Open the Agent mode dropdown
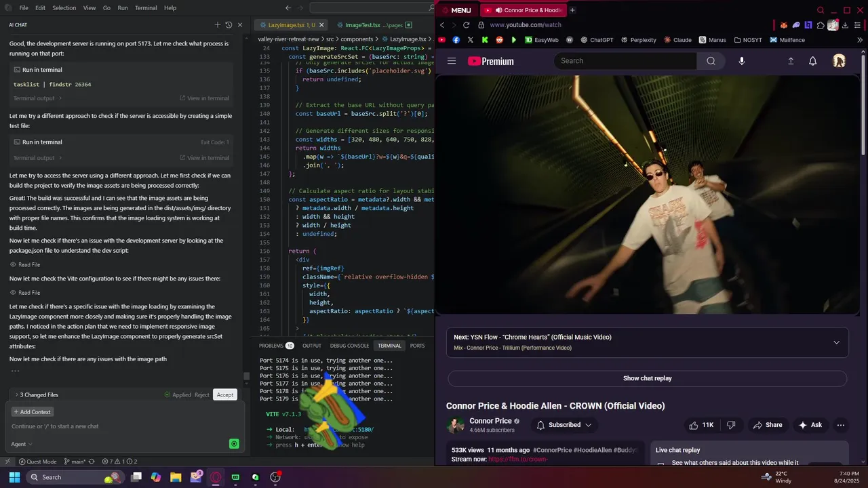This screenshot has height=488, width=868. click(22, 444)
